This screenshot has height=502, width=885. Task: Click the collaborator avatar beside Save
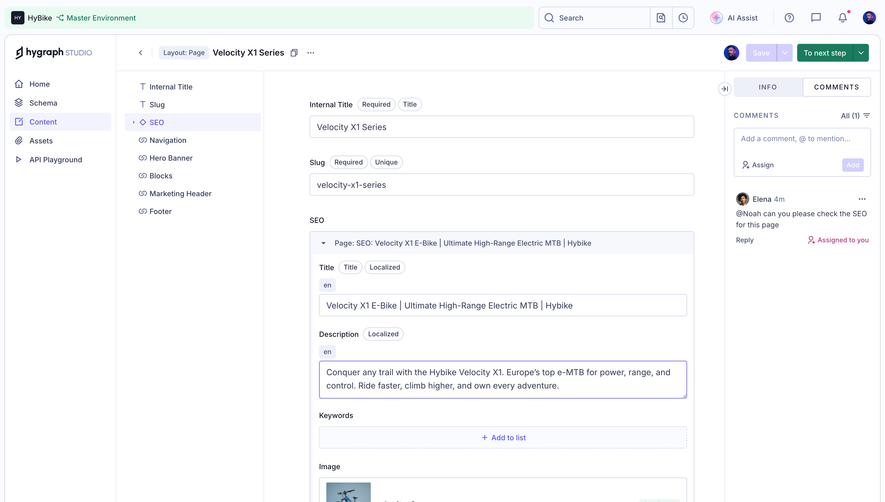coord(731,53)
